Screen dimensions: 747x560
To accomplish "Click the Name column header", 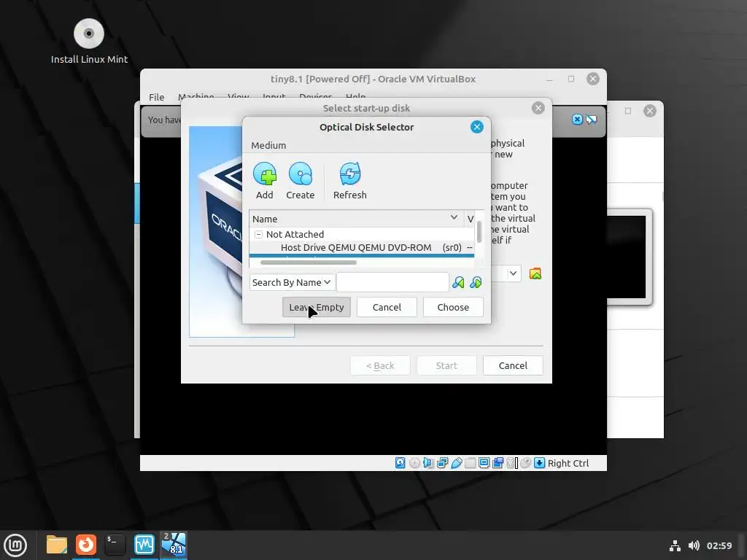I will [355, 219].
